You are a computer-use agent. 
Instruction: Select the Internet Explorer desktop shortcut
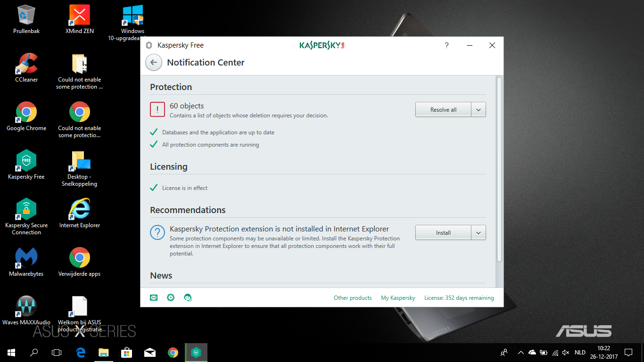click(x=80, y=214)
